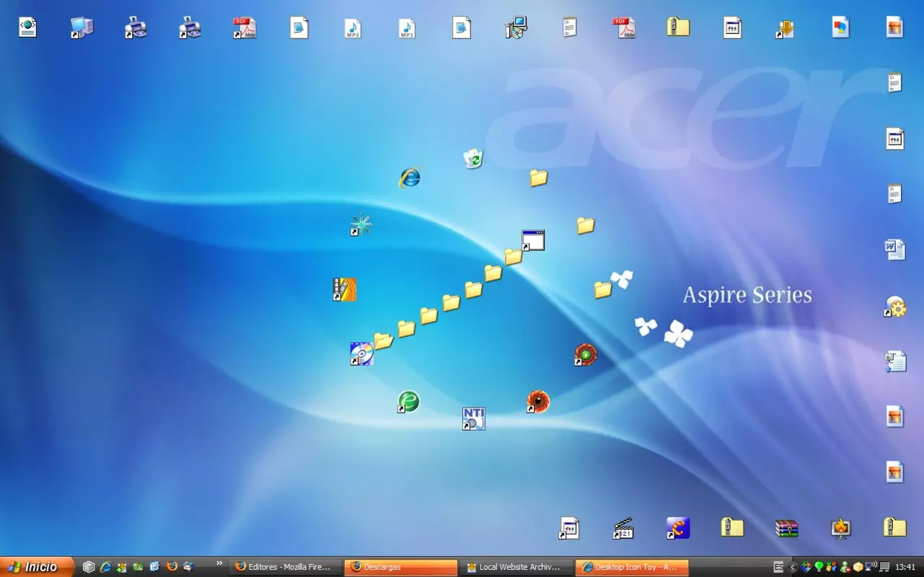Image resolution: width=924 pixels, height=577 pixels.
Task: Click the filmstrip video editor shortcut
Action: (345, 289)
